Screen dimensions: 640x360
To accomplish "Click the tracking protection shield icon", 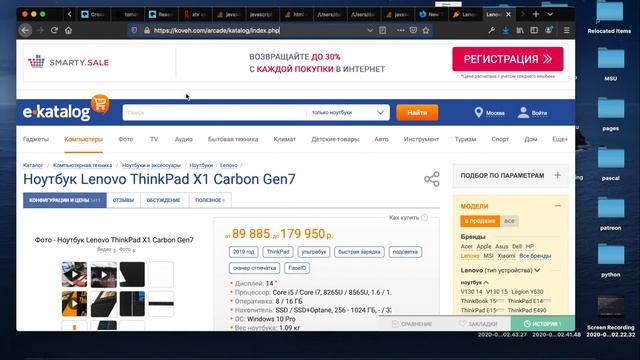I will click(x=134, y=30).
